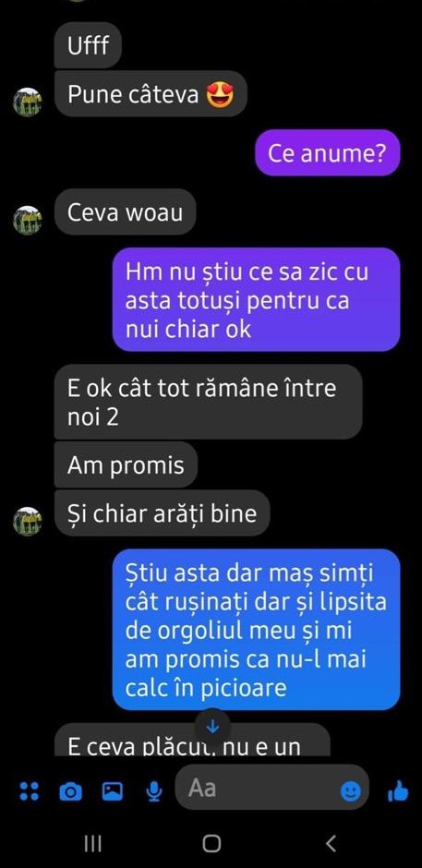
Task: Select the 'Ce anume?' sent message
Action: 327,152
